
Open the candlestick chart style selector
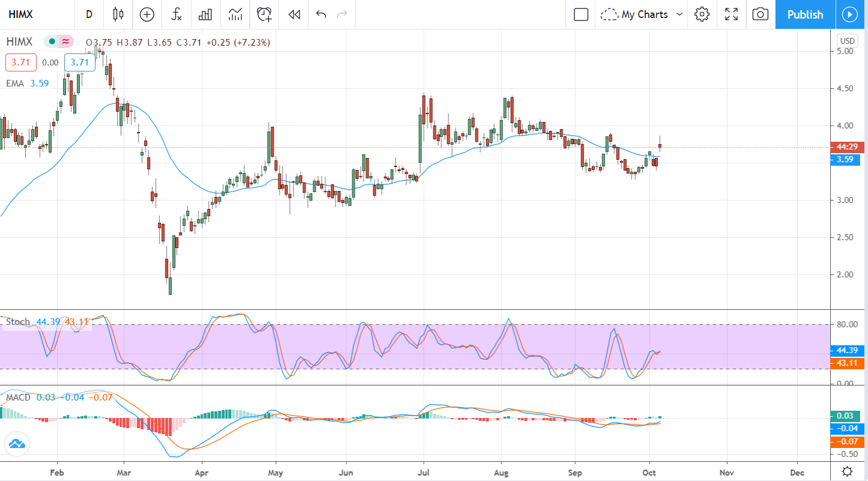point(118,14)
